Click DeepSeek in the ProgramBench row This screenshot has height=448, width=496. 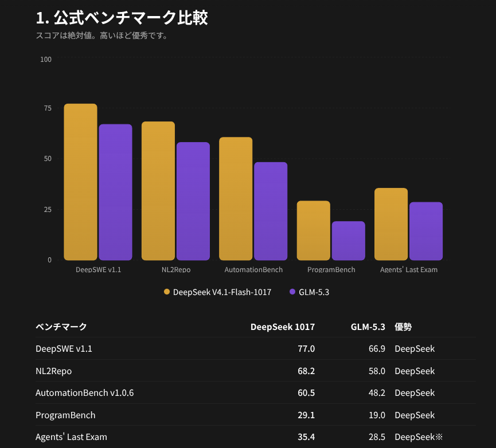[x=415, y=415]
